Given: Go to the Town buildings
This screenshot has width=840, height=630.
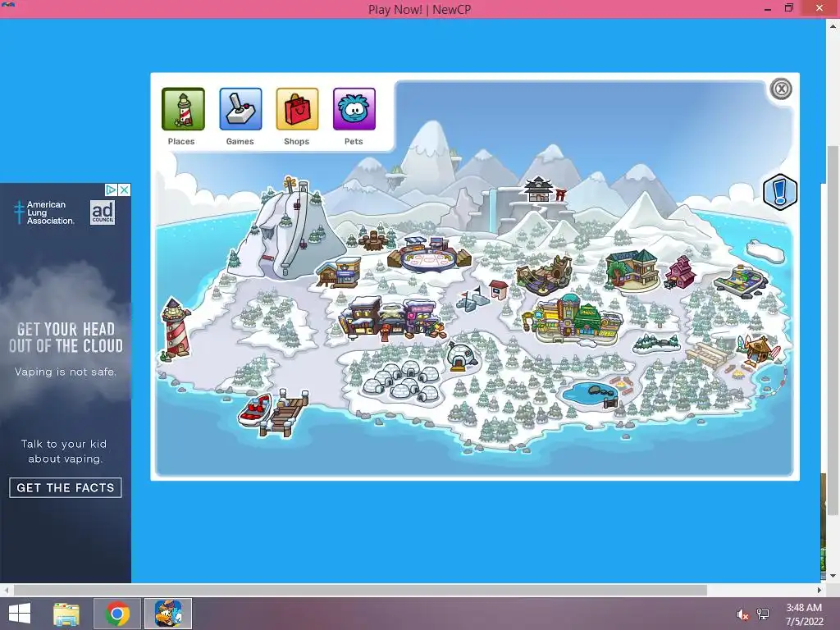Looking at the screenshot, I should [x=391, y=319].
